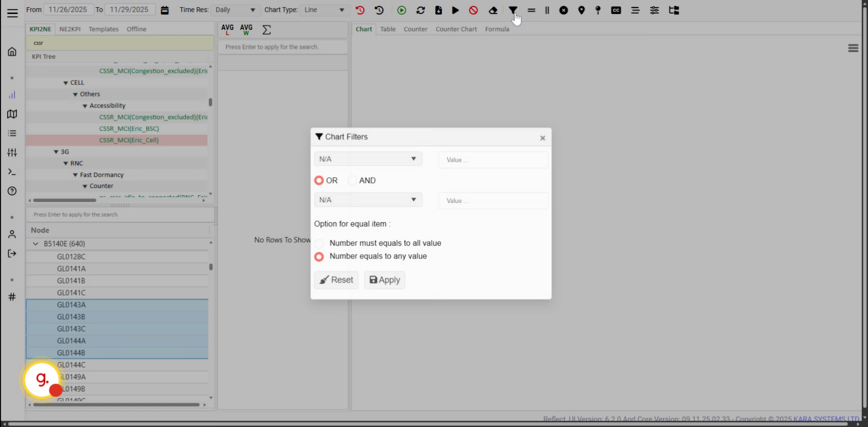The height and width of the screenshot is (427, 868).
Task: Click the AVG W icon
Action: click(246, 30)
